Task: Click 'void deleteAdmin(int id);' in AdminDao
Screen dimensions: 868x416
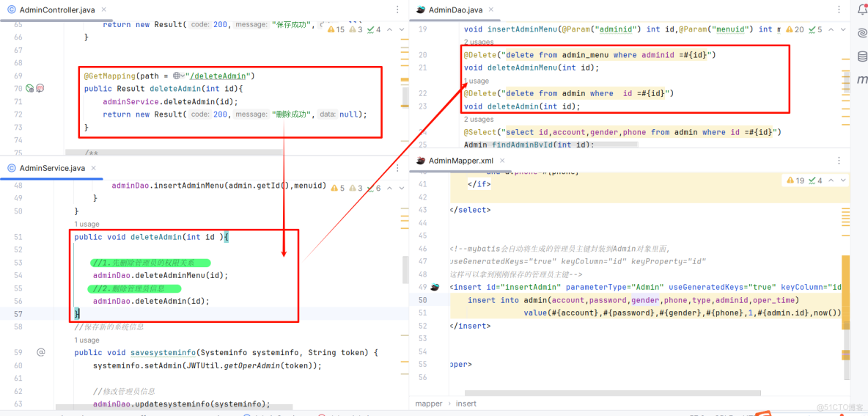Action: 522,106
